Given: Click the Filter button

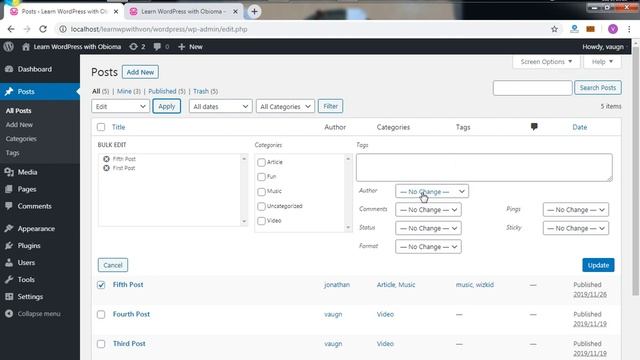Looking at the screenshot, I should click(330, 106).
